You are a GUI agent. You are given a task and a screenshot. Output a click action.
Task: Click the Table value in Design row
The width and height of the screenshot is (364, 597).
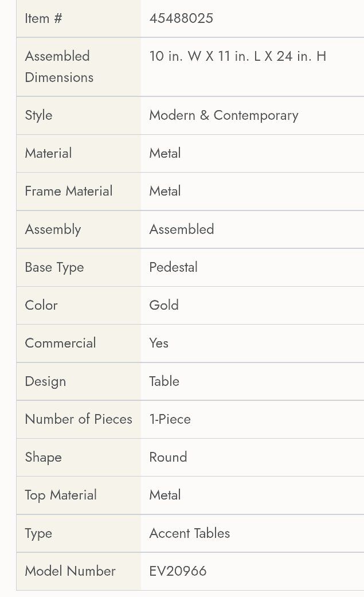point(165,381)
